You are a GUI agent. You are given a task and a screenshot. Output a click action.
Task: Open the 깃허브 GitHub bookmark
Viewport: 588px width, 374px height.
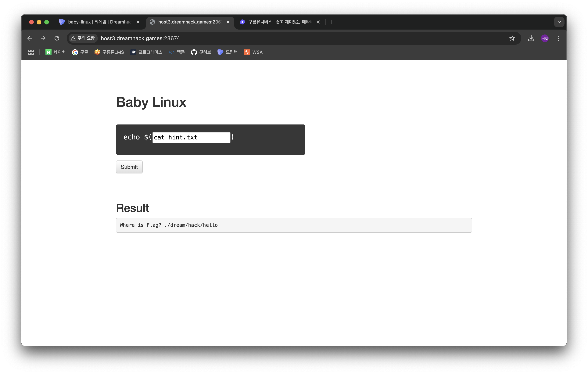[201, 52]
